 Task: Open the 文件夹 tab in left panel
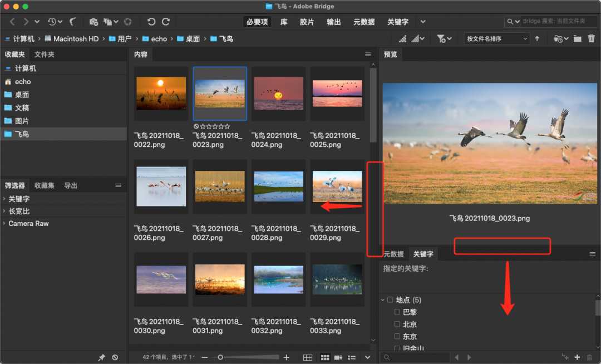pyautogui.click(x=45, y=55)
